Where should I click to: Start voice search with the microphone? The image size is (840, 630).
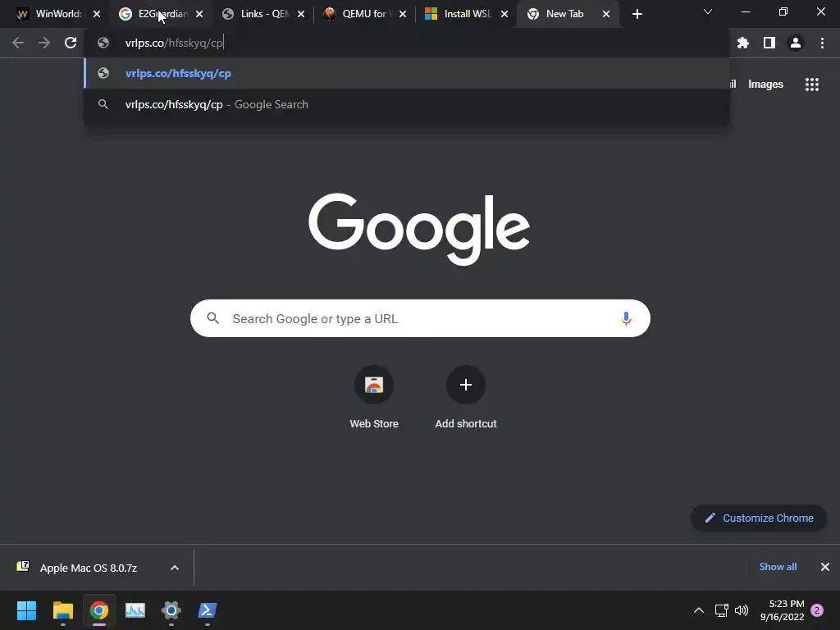pyautogui.click(x=626, y=319)
